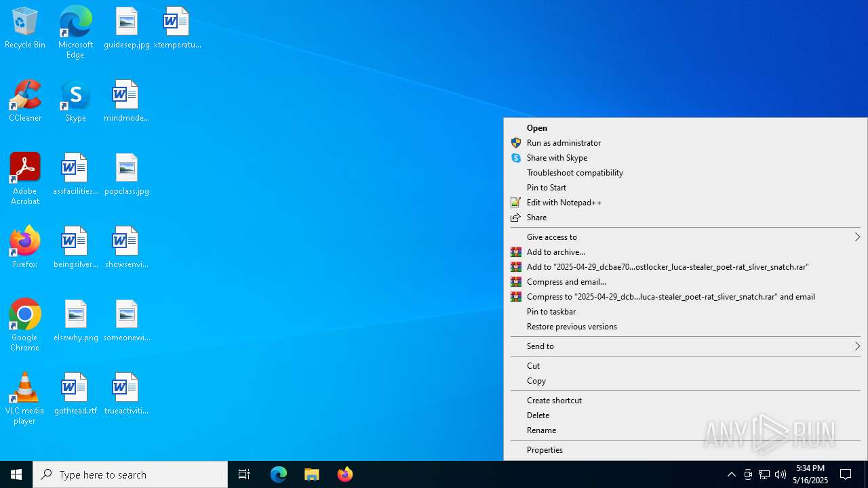Open Properties from the context menu
Screen dimensions: 868x488
686,450
